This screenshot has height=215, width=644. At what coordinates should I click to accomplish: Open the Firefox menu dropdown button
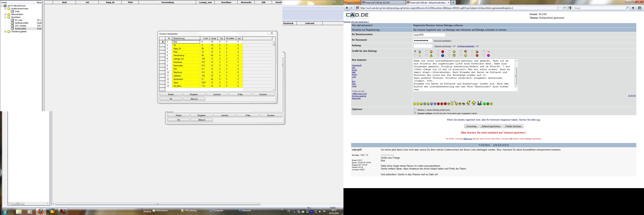click(x=352, y=2)
